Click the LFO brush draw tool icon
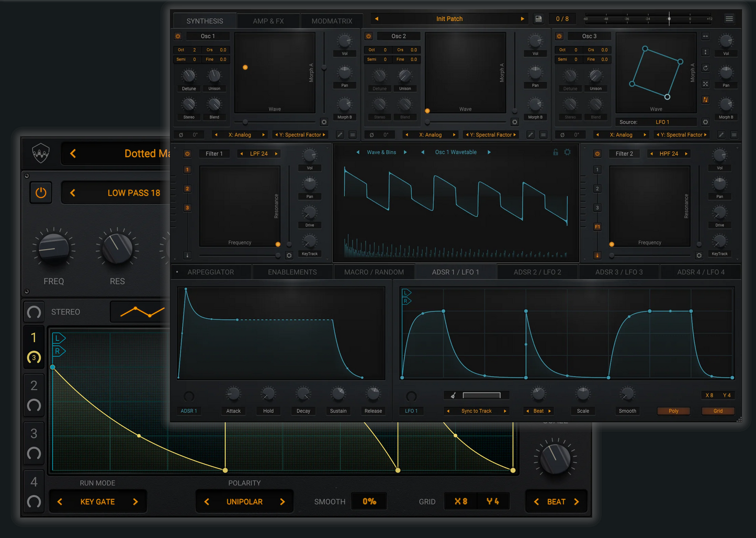This screenshot has width=756, height=538. click(x=453, y=396)
